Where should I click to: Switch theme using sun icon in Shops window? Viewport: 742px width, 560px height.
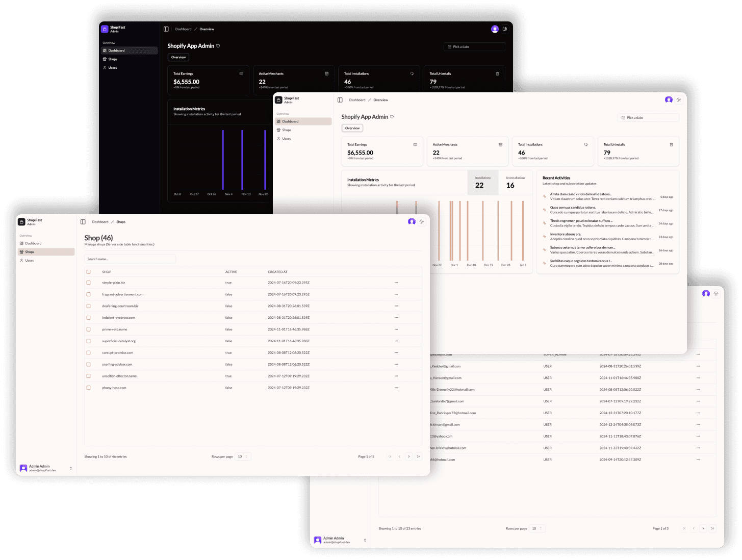422,222
